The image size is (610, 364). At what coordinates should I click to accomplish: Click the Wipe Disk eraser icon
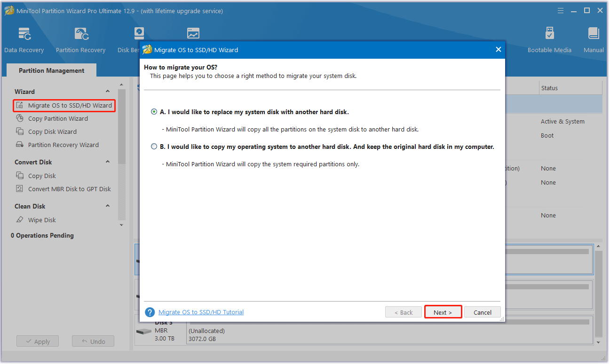tap(20, 220)
